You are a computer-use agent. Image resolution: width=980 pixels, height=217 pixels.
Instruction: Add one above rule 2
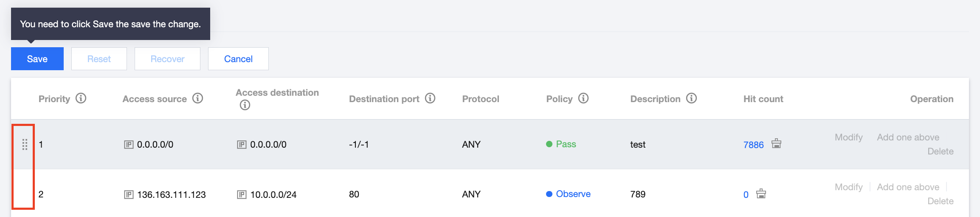908,187
